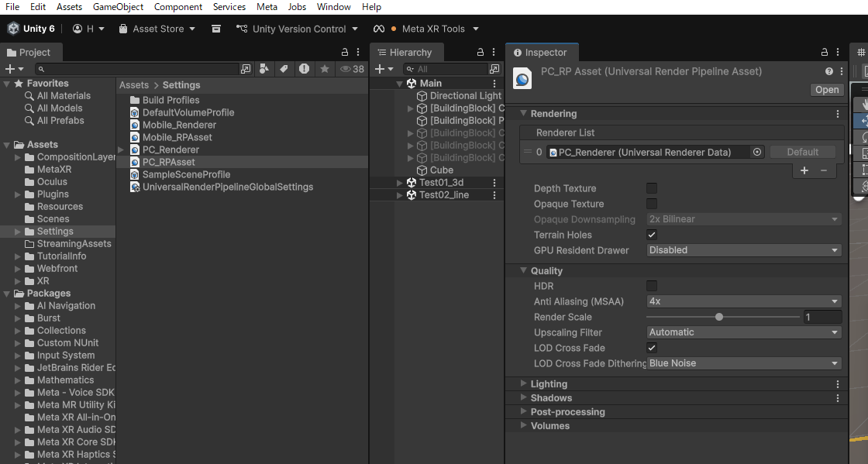868x464 pixels.
Task: Open the Package Manager box icon
Action: point(216,29)
